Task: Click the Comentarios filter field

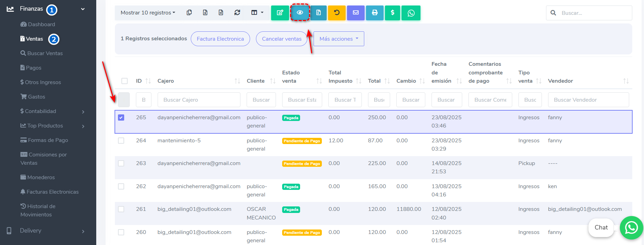Action: (x=491, y=100)
